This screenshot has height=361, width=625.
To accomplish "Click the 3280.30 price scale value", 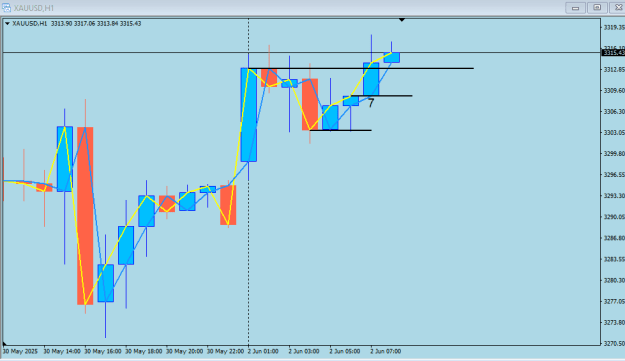I will pos(614,280).
